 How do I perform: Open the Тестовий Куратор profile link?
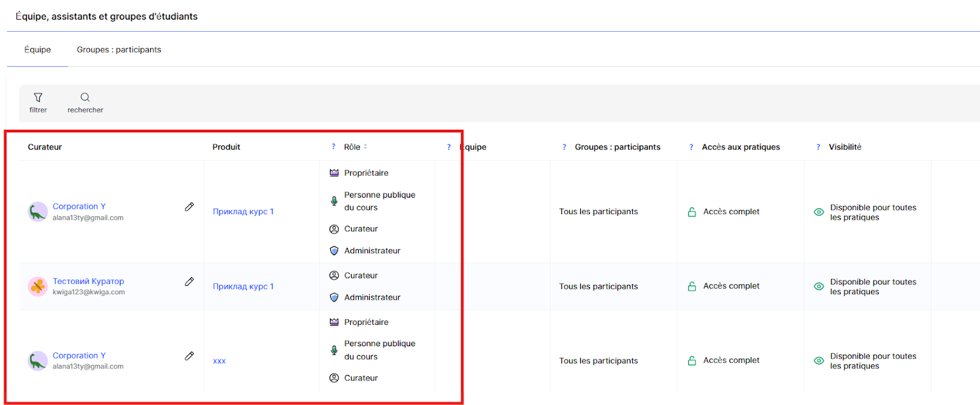click(88, 281)
